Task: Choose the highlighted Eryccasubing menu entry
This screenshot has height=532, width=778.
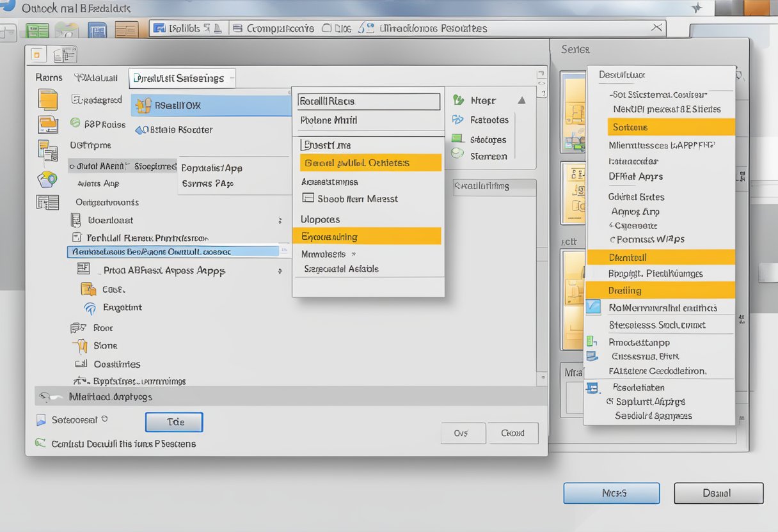Action: 367,237
